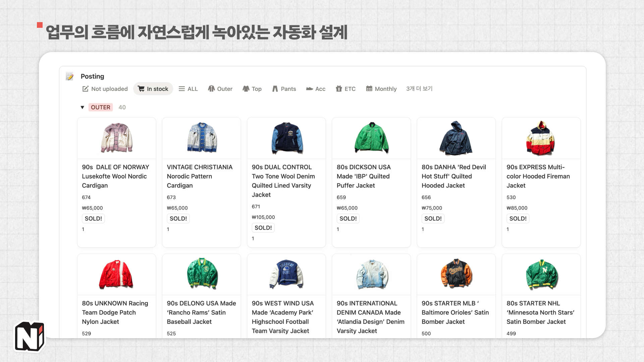Click SOLD! tag on EXPRESS Fireman Jacket
This screenshot has height=362, width=644.
pyautogui.click(x=518, y=219)
